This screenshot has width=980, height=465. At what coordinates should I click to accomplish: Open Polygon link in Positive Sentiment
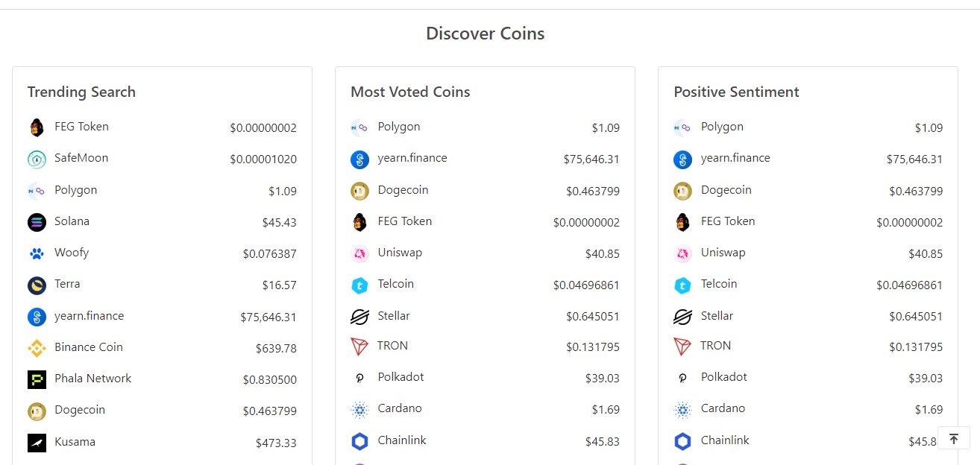[x=722, y=127]
